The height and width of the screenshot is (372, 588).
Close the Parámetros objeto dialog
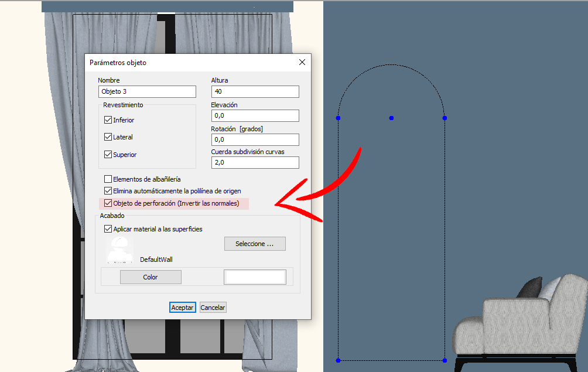coord(302,62)
